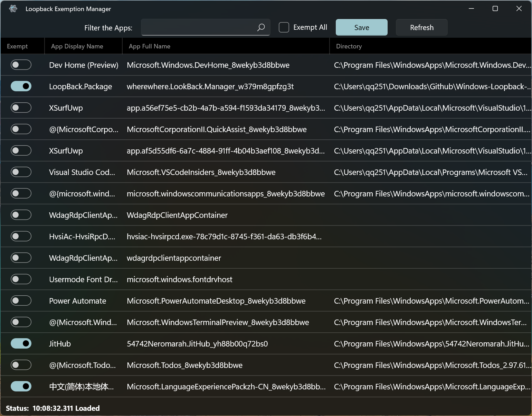Screen dimensions: 532x416
Task: Toggle exemption for XSurfUwp app.af5d55df6 row
Action: (21, 150)
